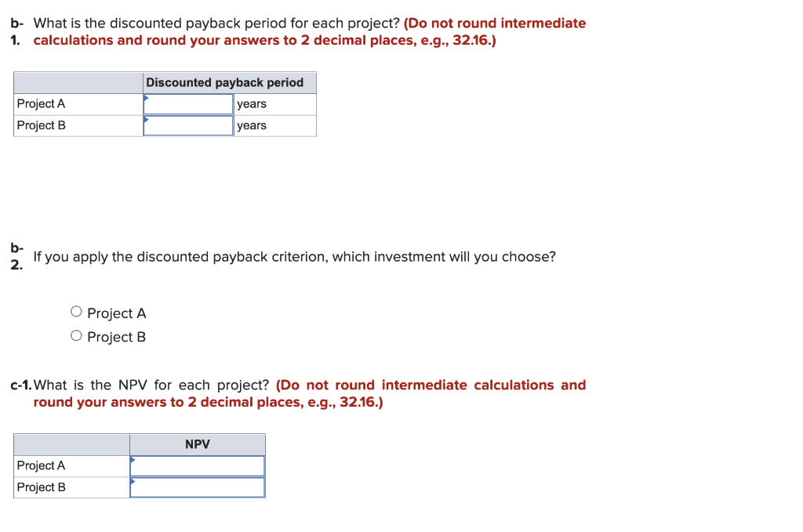Select the Project A radio button

[x=76, y=311]
